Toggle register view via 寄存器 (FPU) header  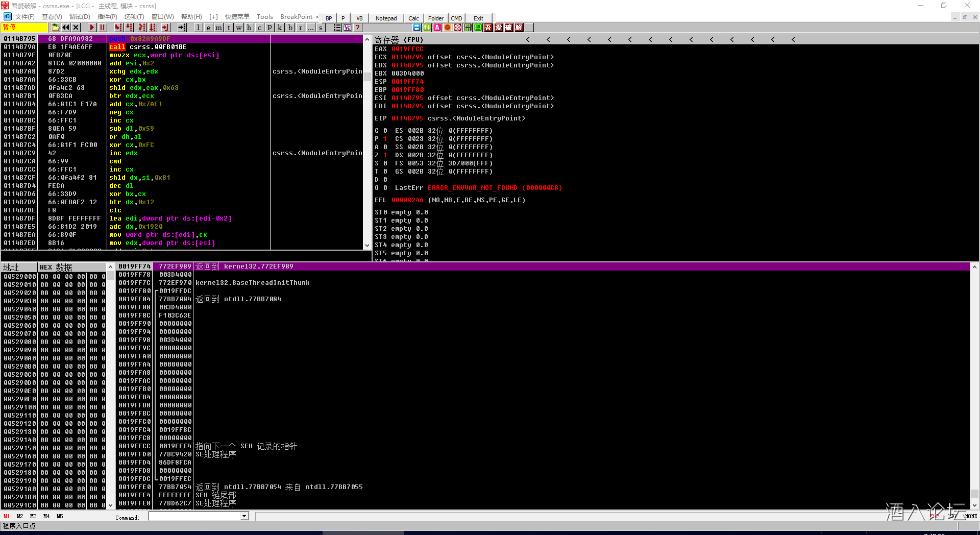(x=399, y=39)
